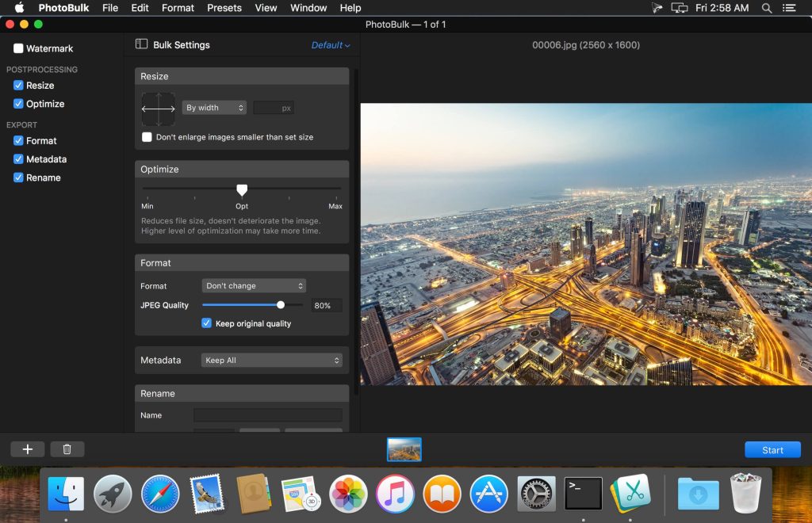Click the Default preset selector link

330,45
